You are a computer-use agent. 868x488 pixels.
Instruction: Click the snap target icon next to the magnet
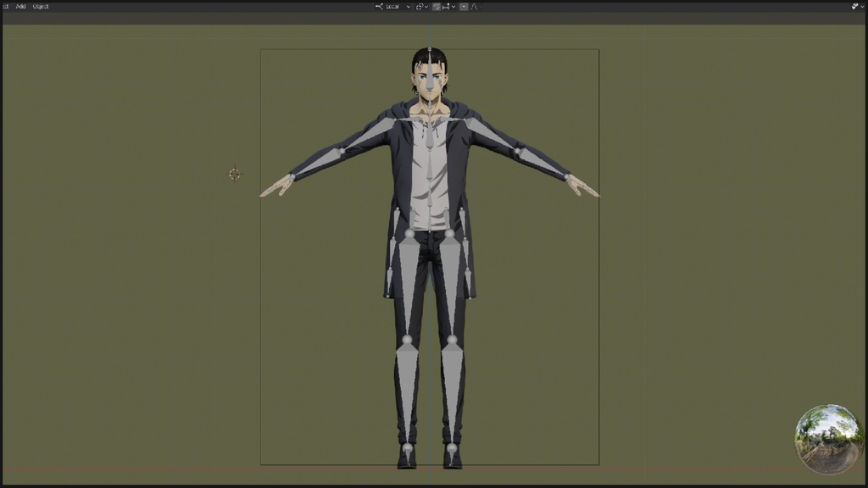click(x=446, y=7)
